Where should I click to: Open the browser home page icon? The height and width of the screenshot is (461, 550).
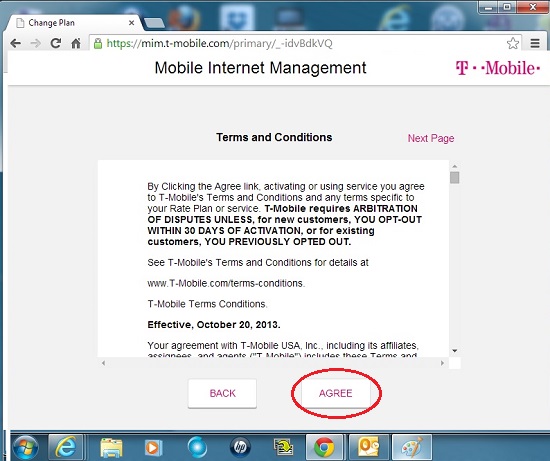pos(76,44)
